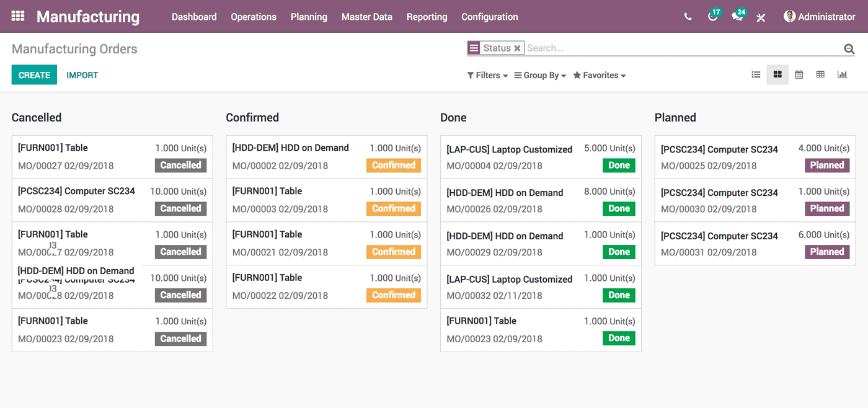Click the CREATE button
868x408 pixels.
pos(34,74)
